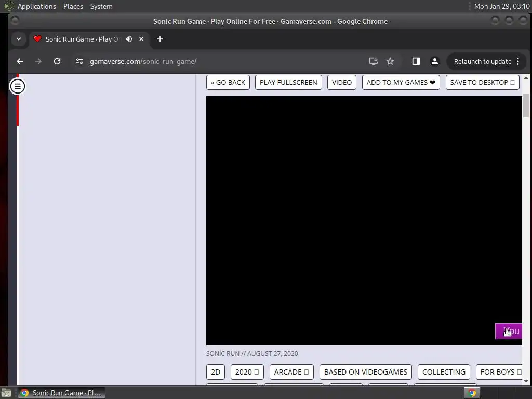Click the address bar showing gamaverse.com
Image resolution: width=532 pixels, height=399 pixels.
(x=217, y=61)
